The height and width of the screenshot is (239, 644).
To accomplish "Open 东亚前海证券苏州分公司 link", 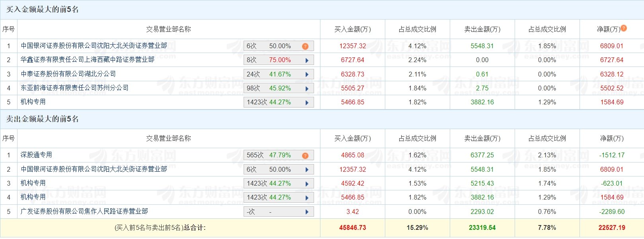I will click(74, 88).
